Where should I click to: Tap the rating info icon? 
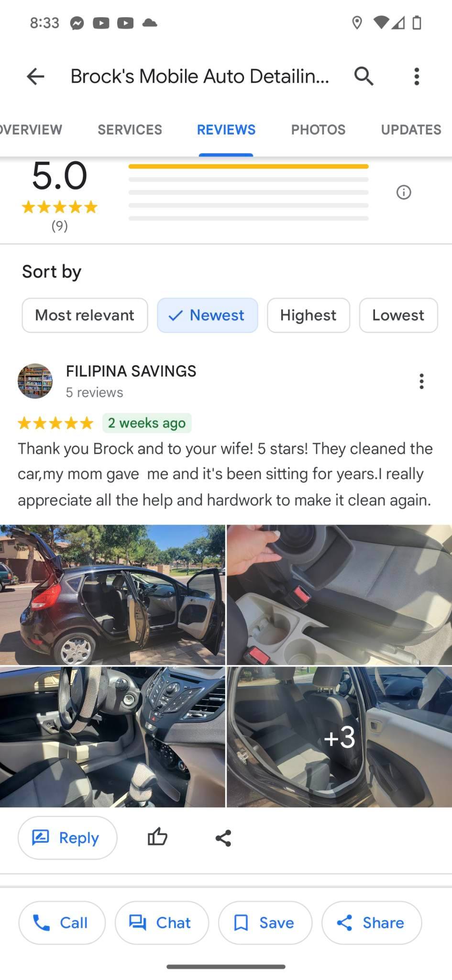(x=404, y=192)
